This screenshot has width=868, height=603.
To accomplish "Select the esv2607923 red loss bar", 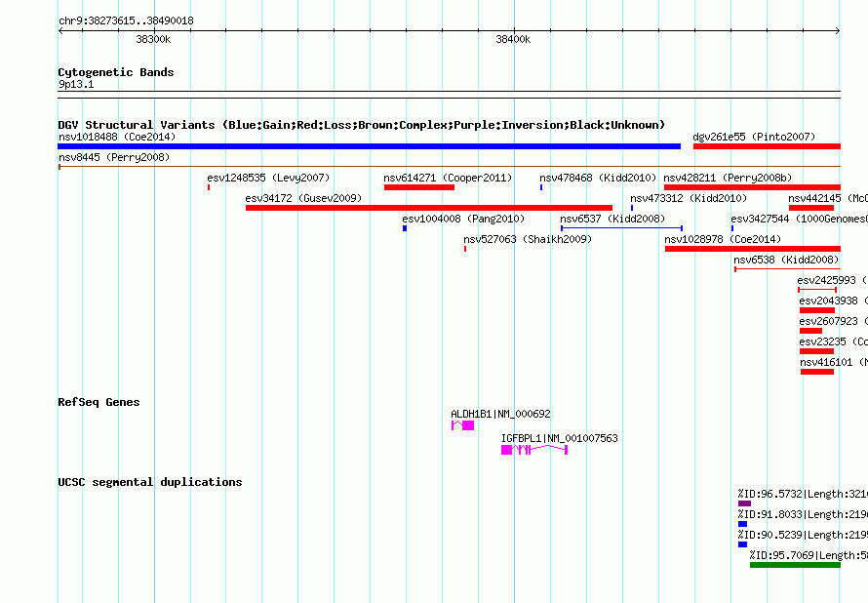I will click(811, 331).
